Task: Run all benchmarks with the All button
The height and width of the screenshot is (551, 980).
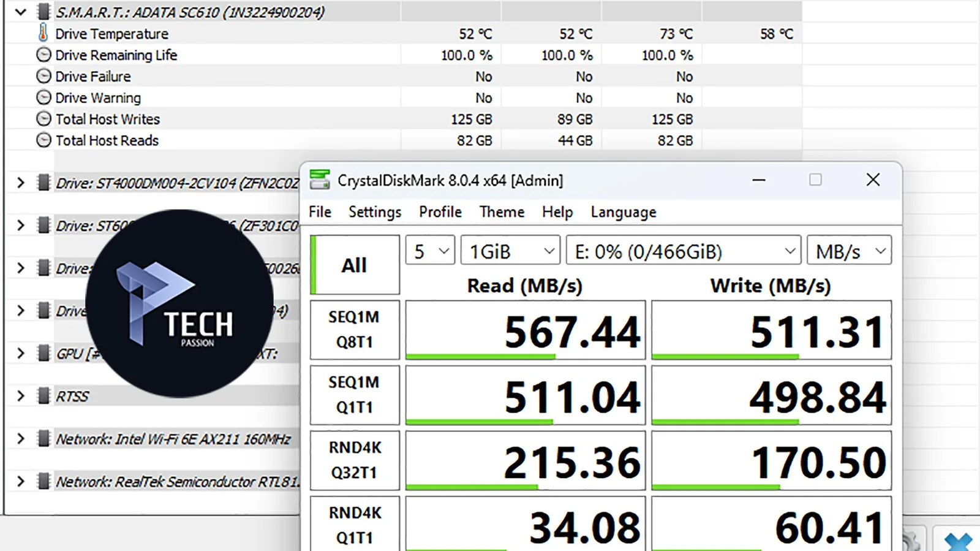Action: 355,265
